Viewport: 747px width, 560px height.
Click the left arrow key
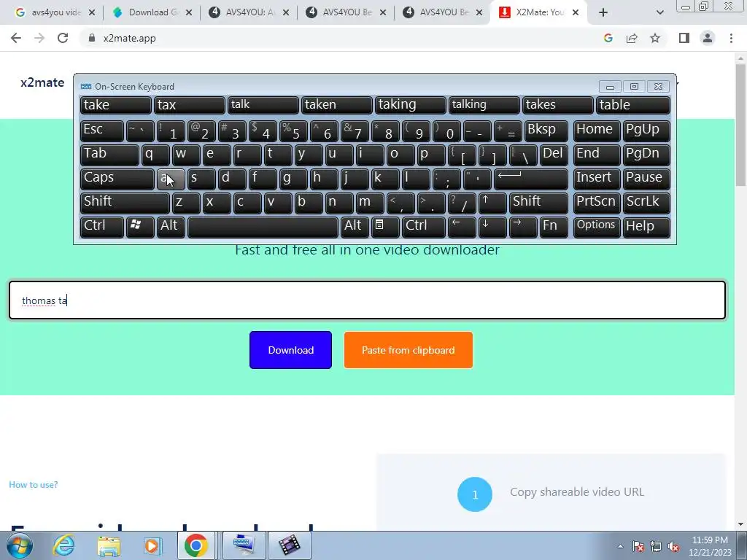pos(462,227)
